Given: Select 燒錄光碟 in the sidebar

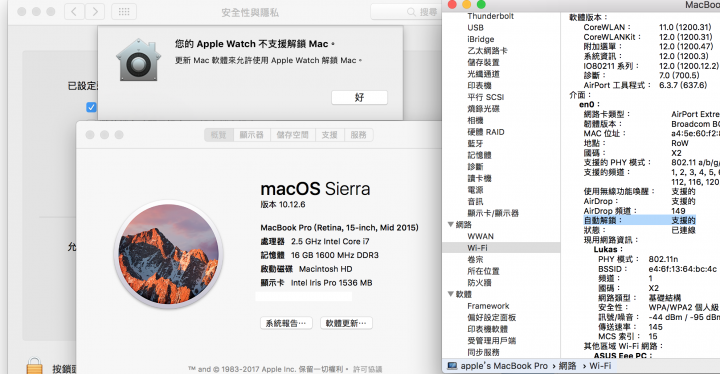Looking at the screenshot, I should [483, 108].
